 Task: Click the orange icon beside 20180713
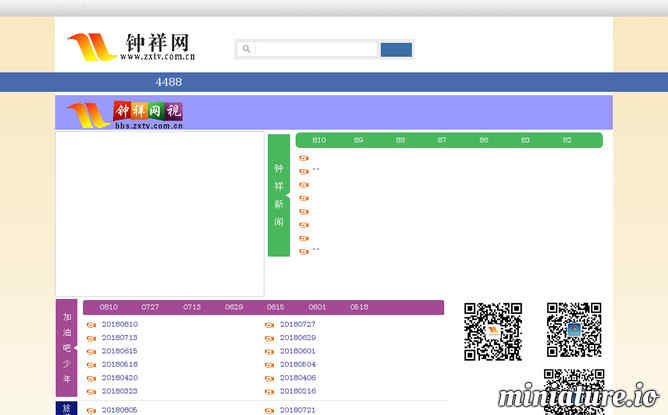(x=91, y=338)
